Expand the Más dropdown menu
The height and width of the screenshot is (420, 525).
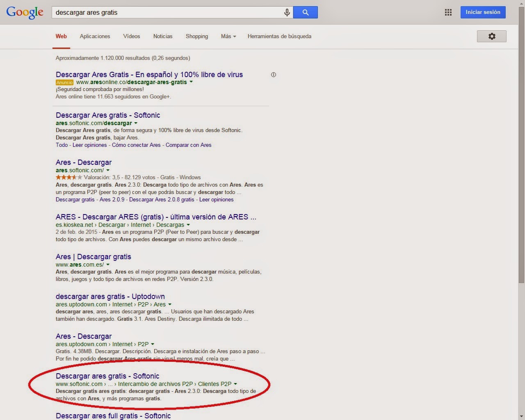point(228,36)
